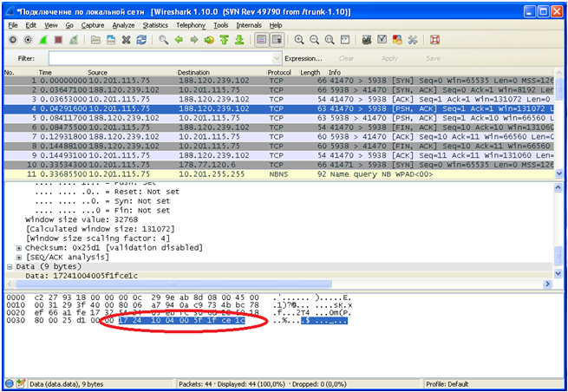The image size is (568, 392).
Task: Open the Internals menu
Action: [249, 25]
